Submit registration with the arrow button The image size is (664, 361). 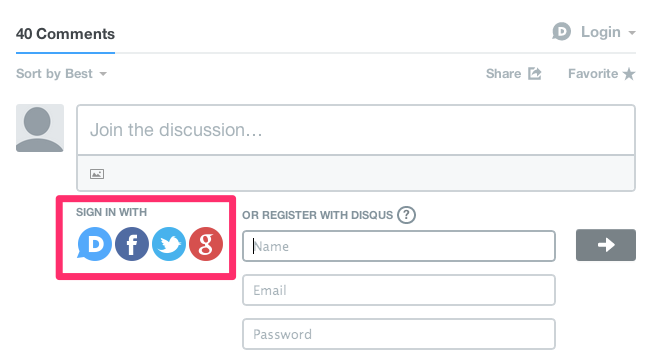(606, 245)
